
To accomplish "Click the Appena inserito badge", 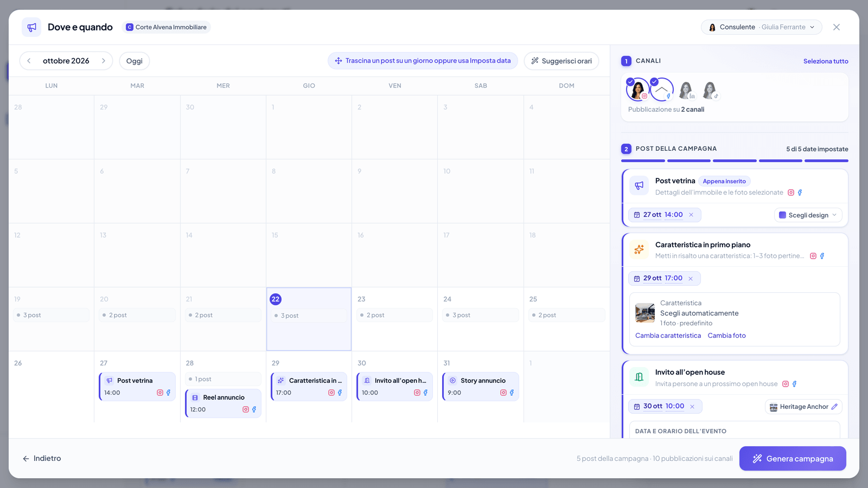I will [x=724, y=181].
